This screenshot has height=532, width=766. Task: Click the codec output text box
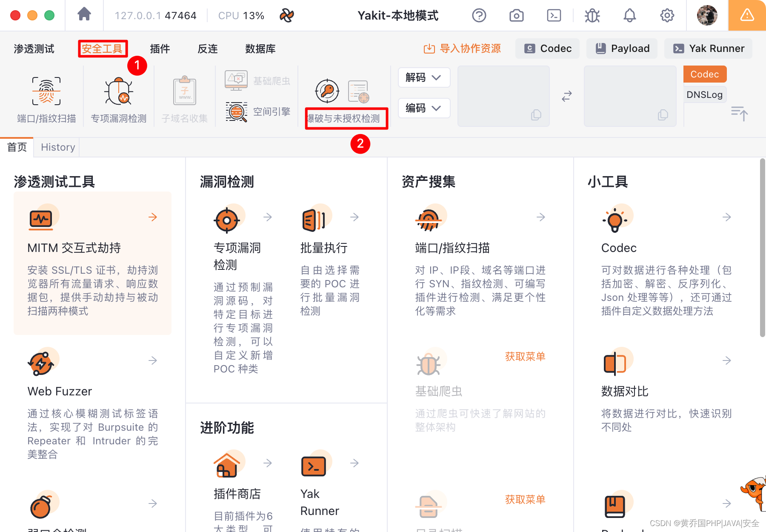point(630,96)
